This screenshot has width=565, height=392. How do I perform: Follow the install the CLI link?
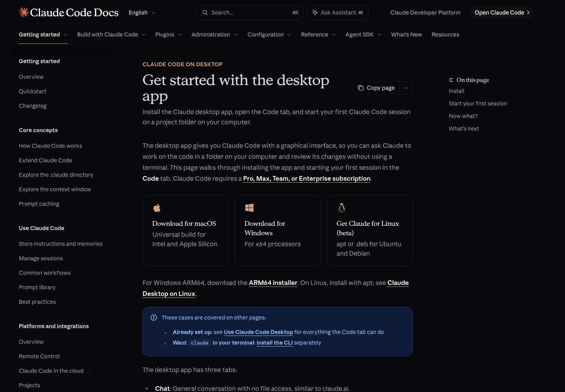275,343
